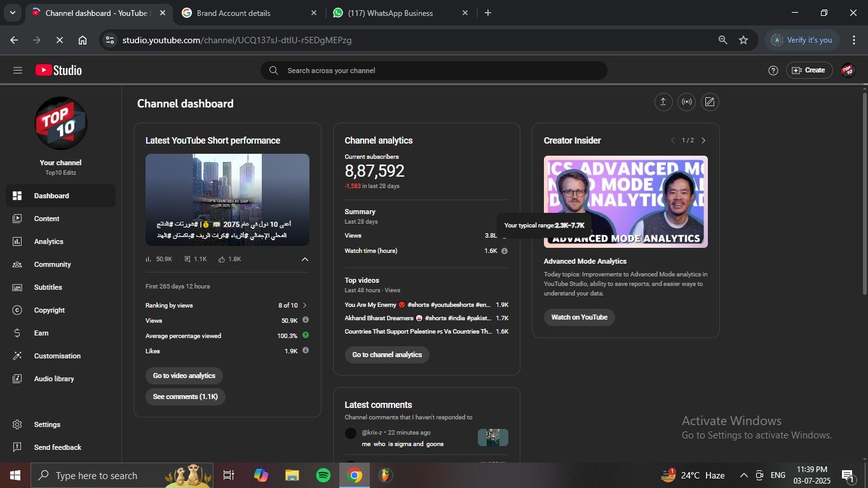Click the Go live broadcast icon
This screenshot has width=868, height=488.
point(686,102)
